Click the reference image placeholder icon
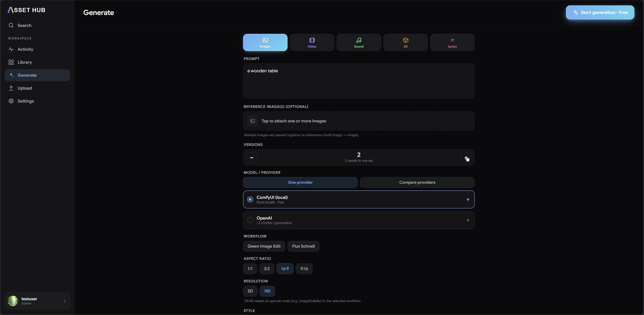644x315 pixels. click(253, 121)
